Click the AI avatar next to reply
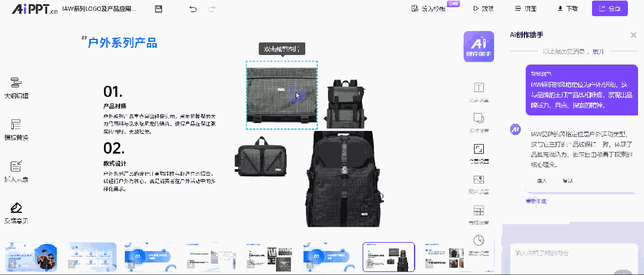644x275 pixels. point(516,130)
